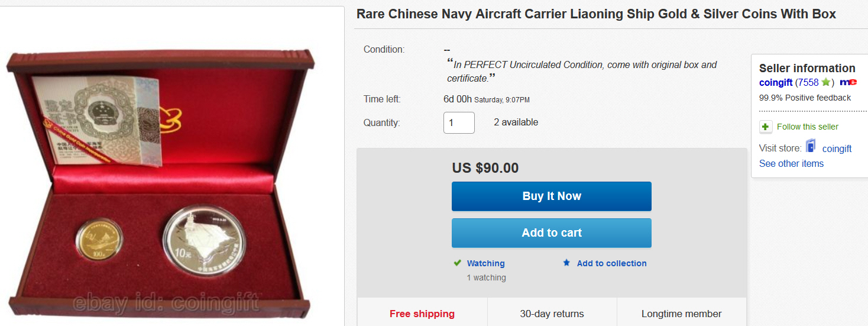Image resolution: width=868 pixels, height=326 pixels.
Task: Open the coingift store link
Action: pyautogui.click(x=837, y=149)
